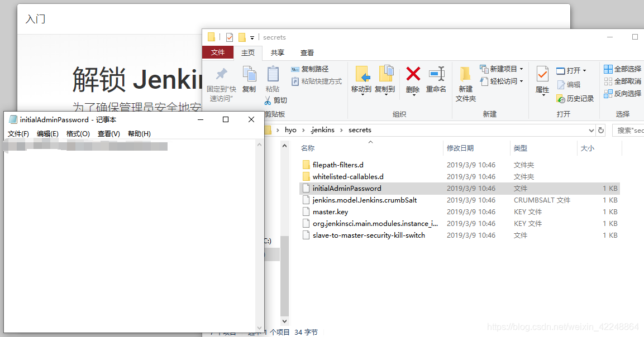Screen dimensions: 644x337
Task: Click the red Delete (删除) icon
Action: [413, 74]
